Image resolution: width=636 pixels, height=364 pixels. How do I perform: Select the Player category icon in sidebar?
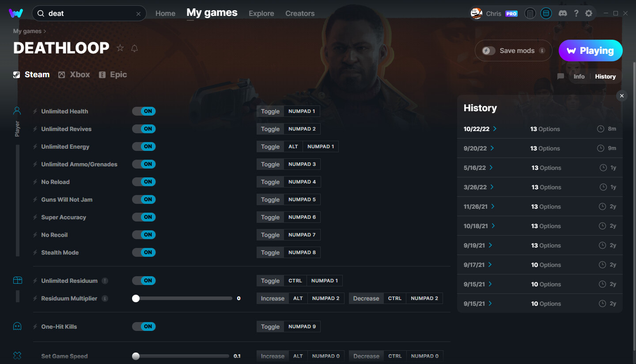[17, 110]
